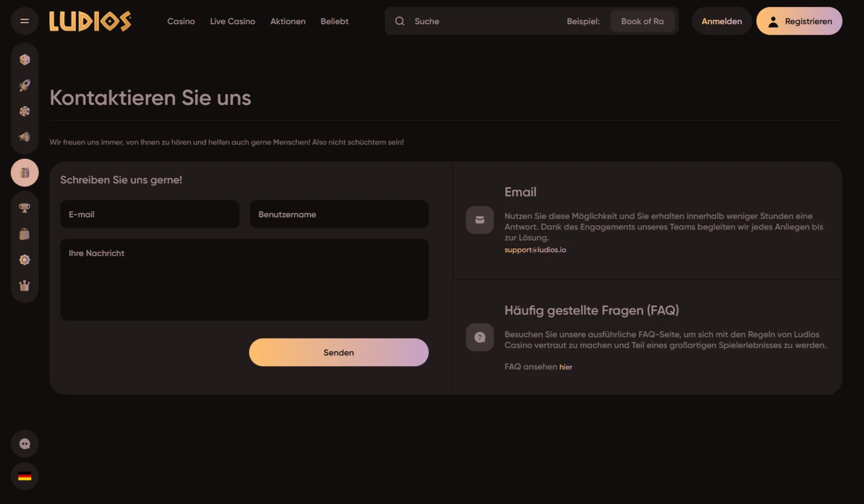The image size is (864, 504).
Task: Click the support@ludios.io email link
Action: click(x=535, y=250)
